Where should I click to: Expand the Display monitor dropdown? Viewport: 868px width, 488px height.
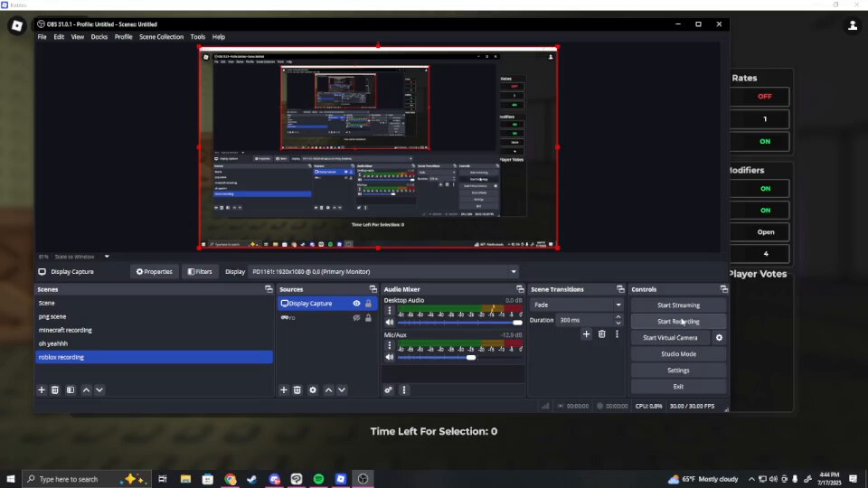pyautogui.click(x=514, y=272)
